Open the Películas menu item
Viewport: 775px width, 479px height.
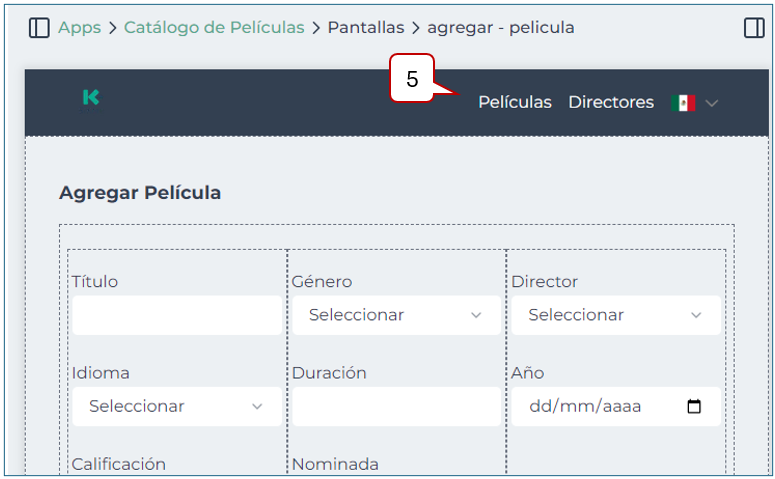(x=515, y=102)
